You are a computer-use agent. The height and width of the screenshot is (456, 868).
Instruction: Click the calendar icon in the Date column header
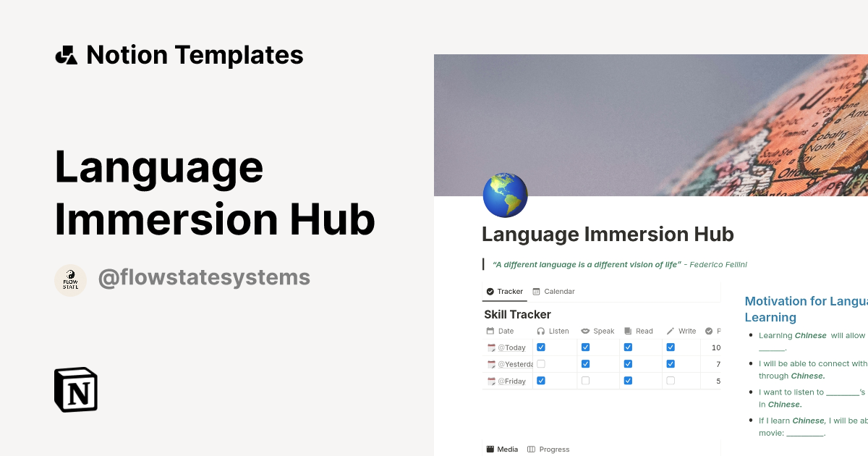(x=491, y=331)
